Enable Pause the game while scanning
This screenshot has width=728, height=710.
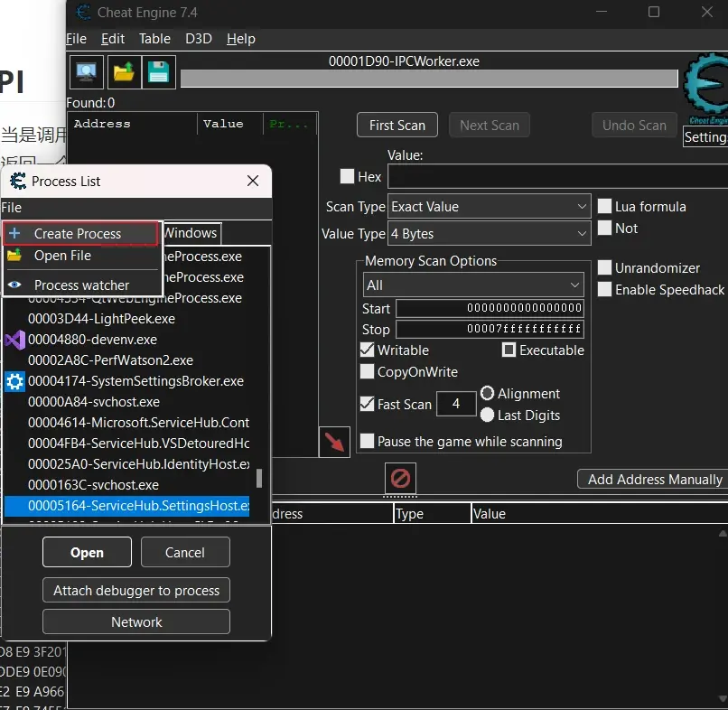pos(367,441)
